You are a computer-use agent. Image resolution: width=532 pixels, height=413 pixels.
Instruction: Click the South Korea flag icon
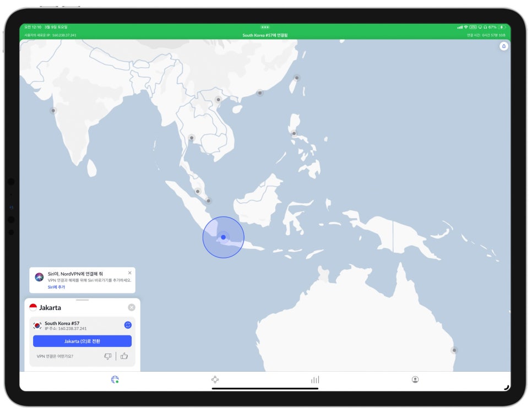pos(37,326)
